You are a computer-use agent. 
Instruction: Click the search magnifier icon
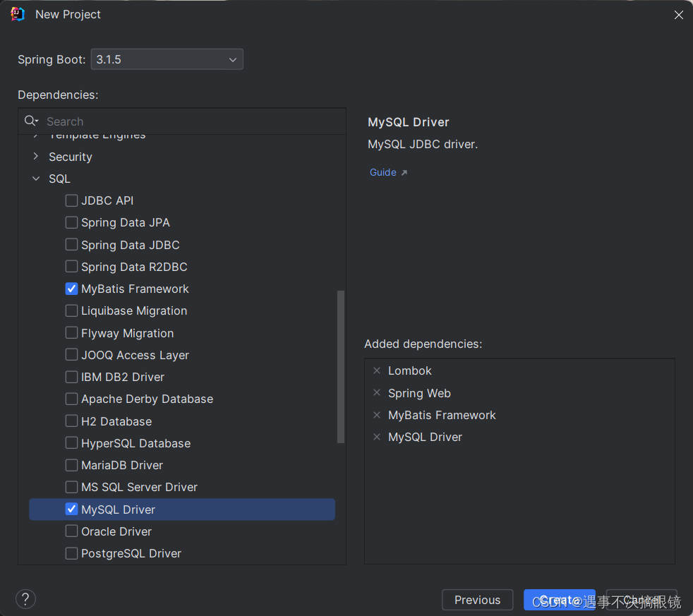coord(30,121)
